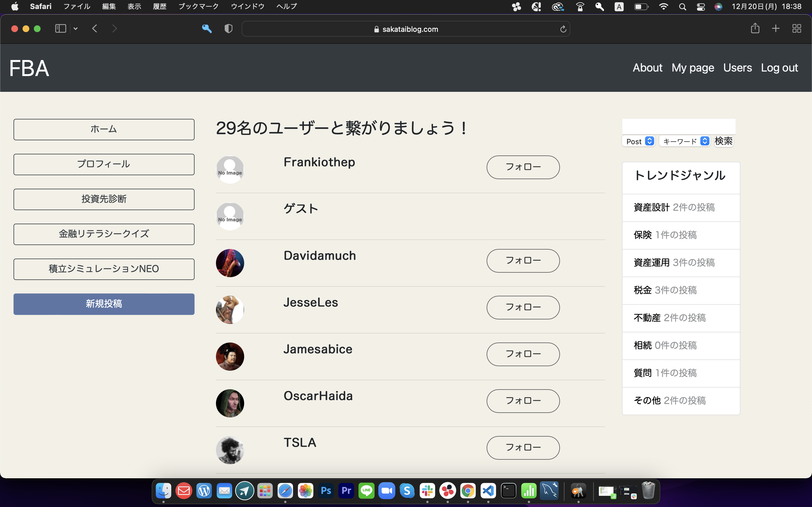
Task: Click the 新規投稿 button in the sidebar
Action: 104,304
